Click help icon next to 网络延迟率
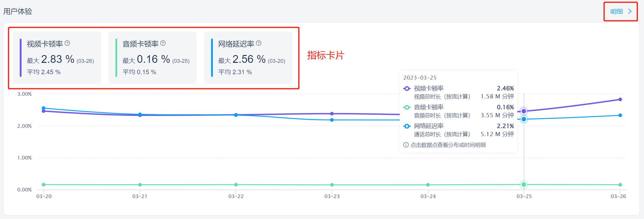This screenshot has width=644, height=219. pos(259,43)
